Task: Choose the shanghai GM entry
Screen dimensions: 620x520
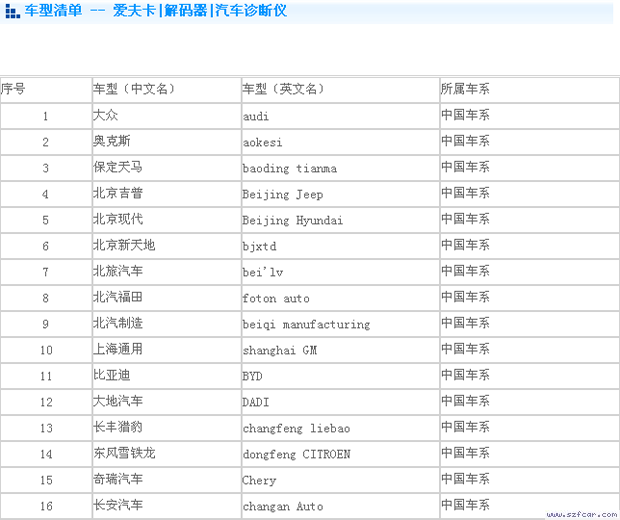Action: click(279, 350)
